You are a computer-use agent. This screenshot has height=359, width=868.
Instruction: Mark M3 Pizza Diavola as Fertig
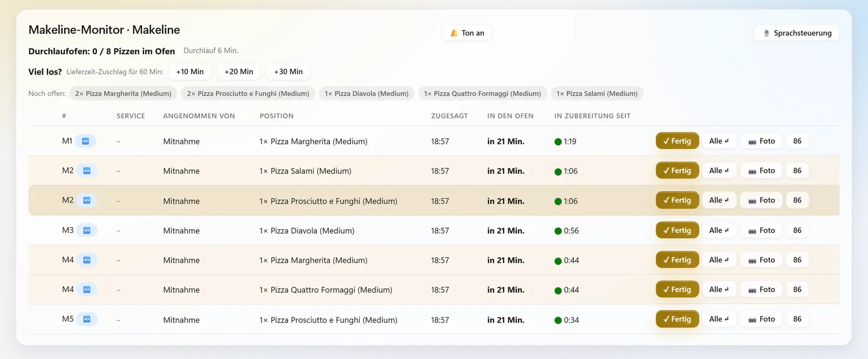point(677,230)
